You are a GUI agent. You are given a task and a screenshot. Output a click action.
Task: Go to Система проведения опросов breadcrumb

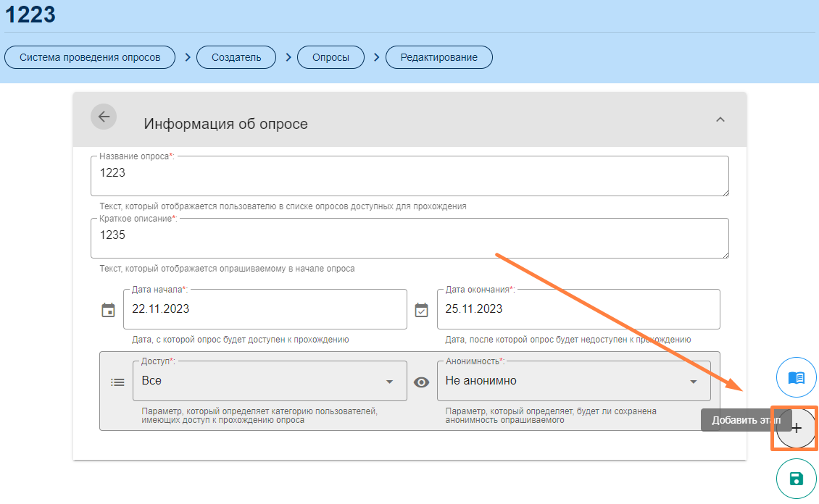(x=90, y=57)
